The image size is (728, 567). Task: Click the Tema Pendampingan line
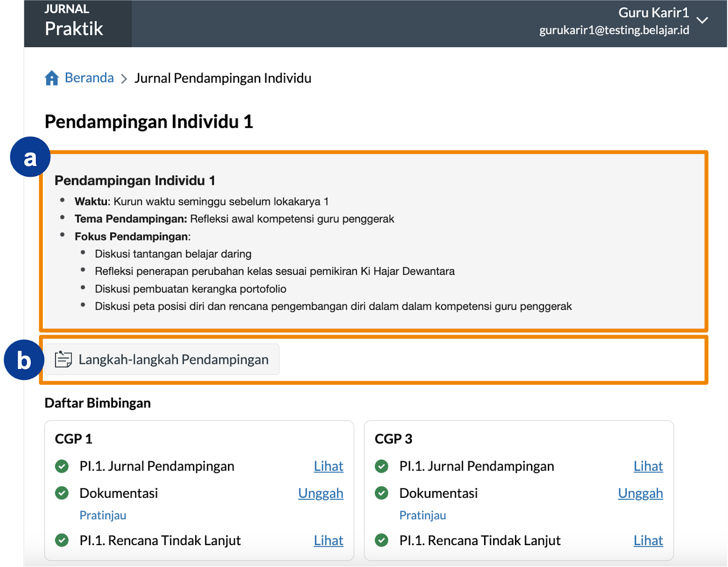pos(234,219)
